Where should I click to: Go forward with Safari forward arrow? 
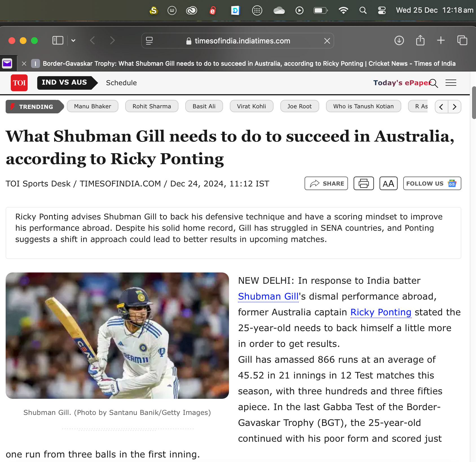[112, 41]
